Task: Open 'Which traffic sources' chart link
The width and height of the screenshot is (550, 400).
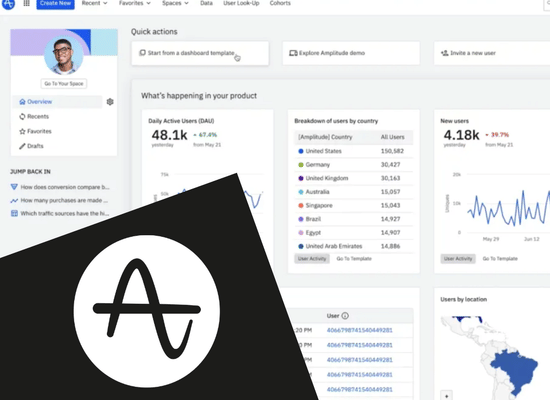Action: point(65,213)
